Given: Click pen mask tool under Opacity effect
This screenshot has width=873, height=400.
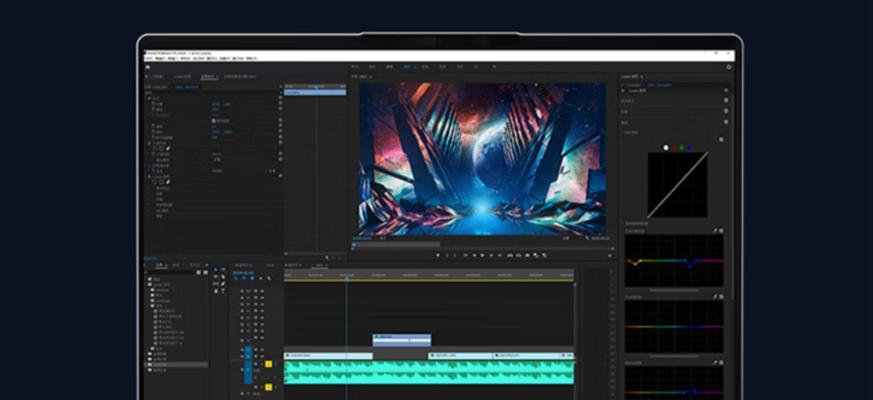Looking at the screenshot, I should pyautogui.click(x=168, y=148).
